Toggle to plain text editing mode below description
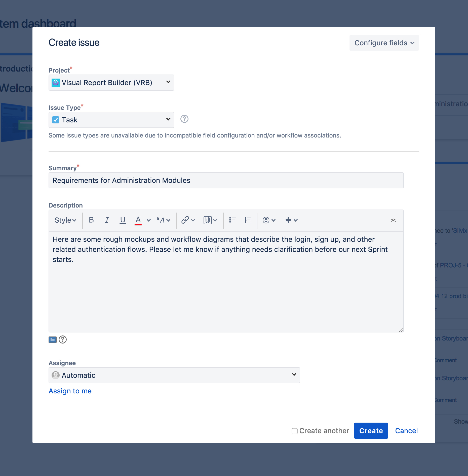Image resolution: width=468 pixels, height=476 pixels. pyautogui.click(x=53, y=339)
